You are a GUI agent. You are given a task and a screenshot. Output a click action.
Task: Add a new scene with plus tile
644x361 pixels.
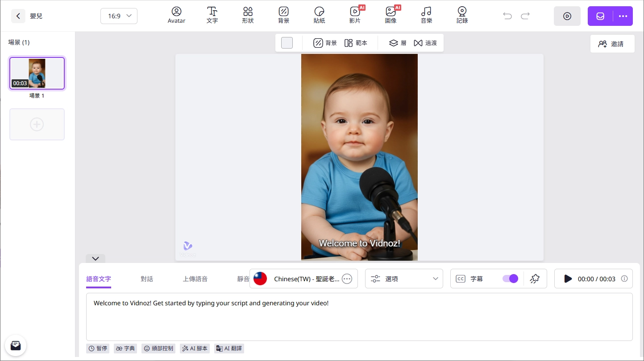(37, 124)
